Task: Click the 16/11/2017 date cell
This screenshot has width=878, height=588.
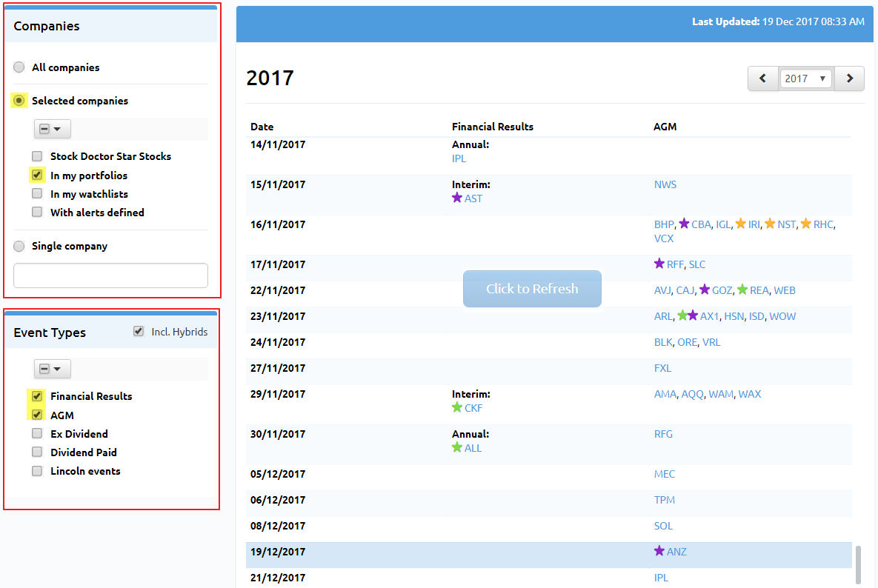Action: coord(278,224)
